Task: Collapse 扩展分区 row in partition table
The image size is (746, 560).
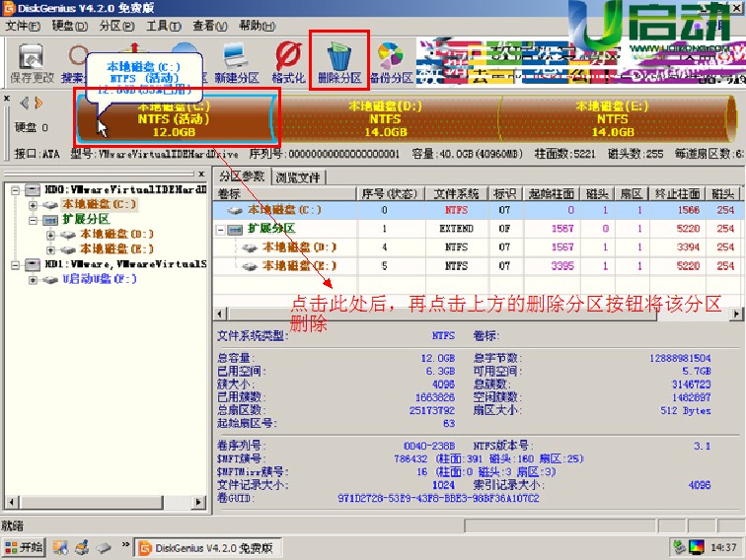Action: (x=221, y=230)
